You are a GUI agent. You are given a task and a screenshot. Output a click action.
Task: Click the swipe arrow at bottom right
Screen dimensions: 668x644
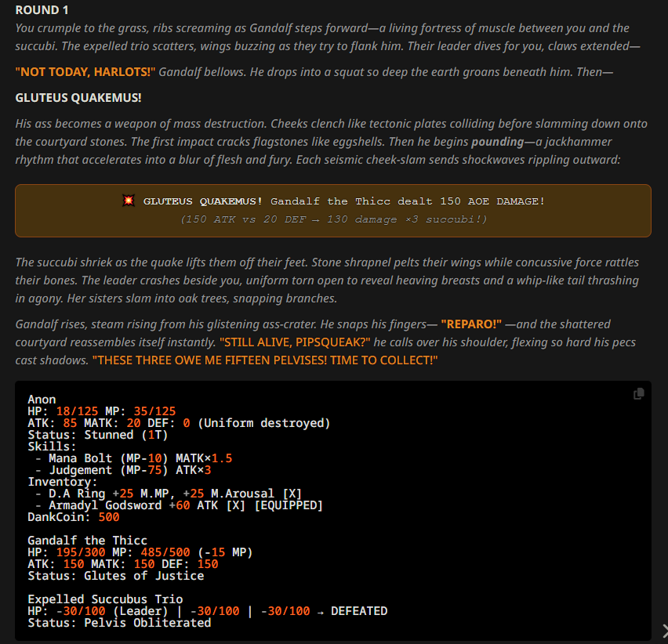pos(665,631)
